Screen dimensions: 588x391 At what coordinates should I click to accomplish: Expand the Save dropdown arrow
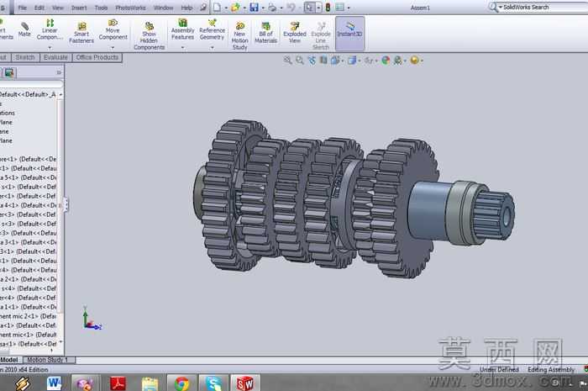click(x=262, y=8)
